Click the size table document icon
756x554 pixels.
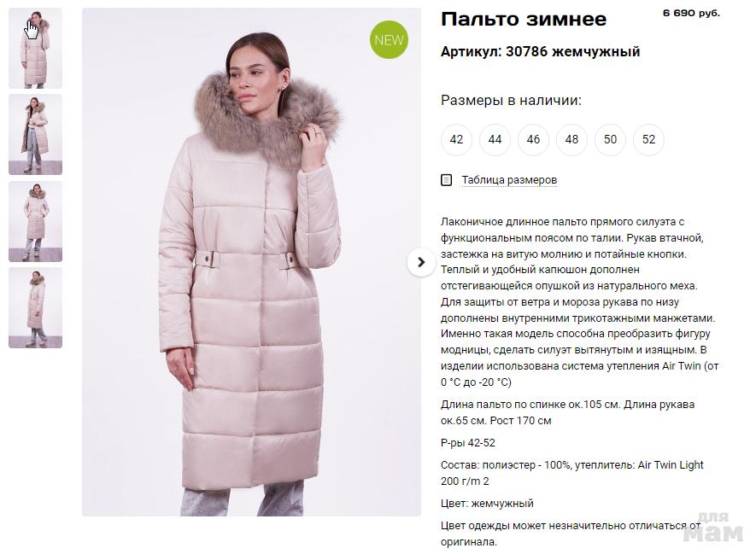pyautogui.click(x=447, y=180)
